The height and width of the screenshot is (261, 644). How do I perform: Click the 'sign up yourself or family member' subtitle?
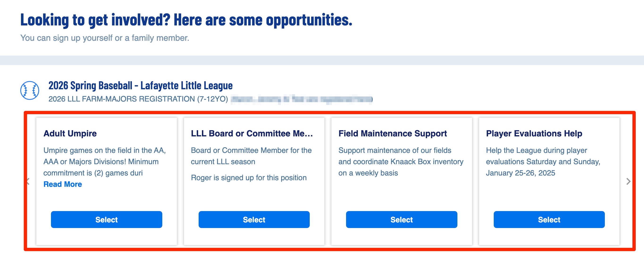[105, 38]
